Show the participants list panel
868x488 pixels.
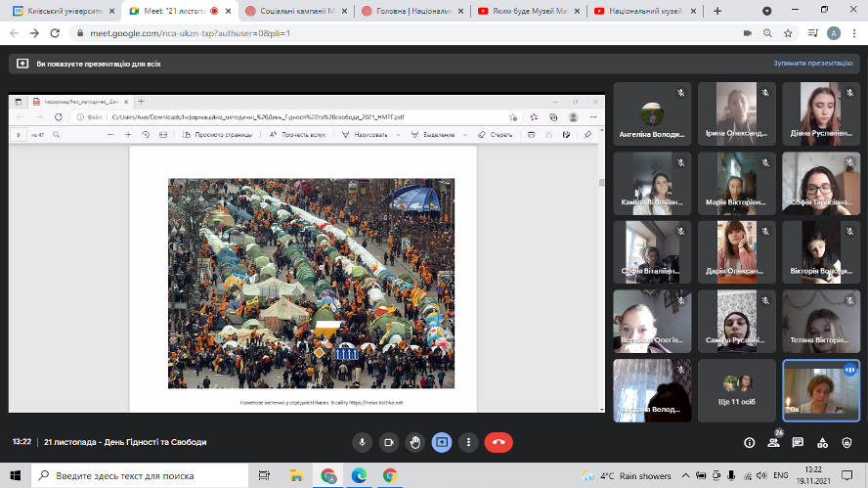(773, 442)
